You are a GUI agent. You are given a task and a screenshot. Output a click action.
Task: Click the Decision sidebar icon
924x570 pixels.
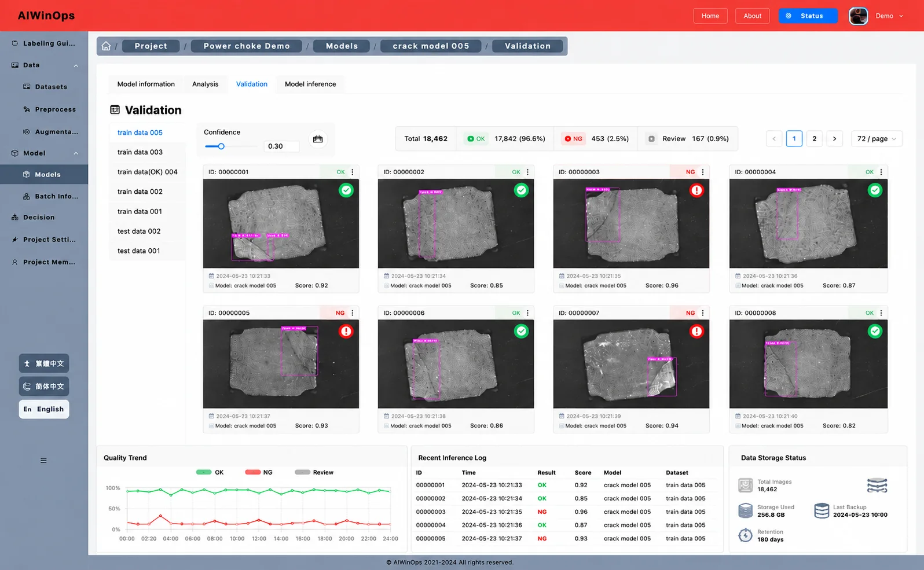15,218
